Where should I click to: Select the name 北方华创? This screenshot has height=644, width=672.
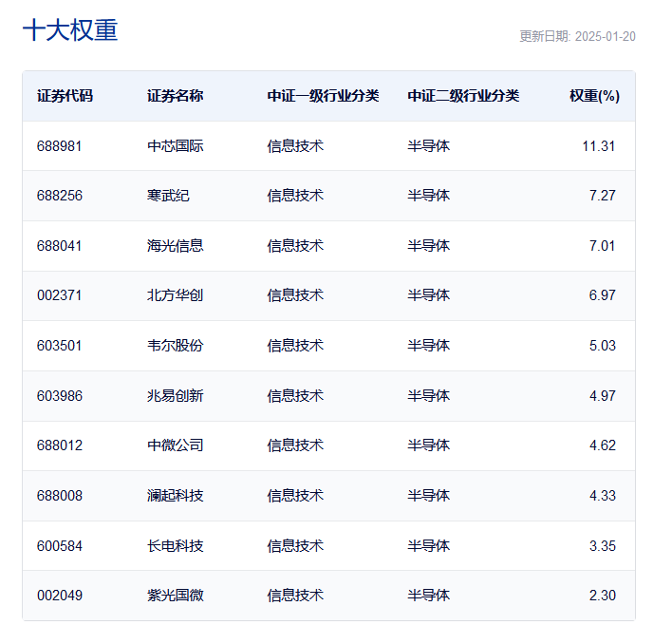click(176, 295)
